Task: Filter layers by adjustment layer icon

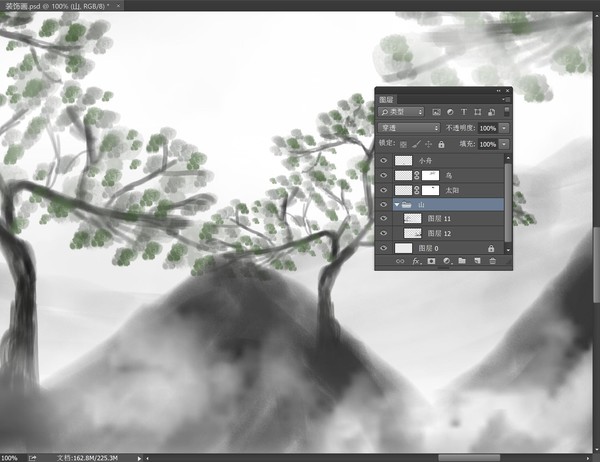Action: (450, 112)
